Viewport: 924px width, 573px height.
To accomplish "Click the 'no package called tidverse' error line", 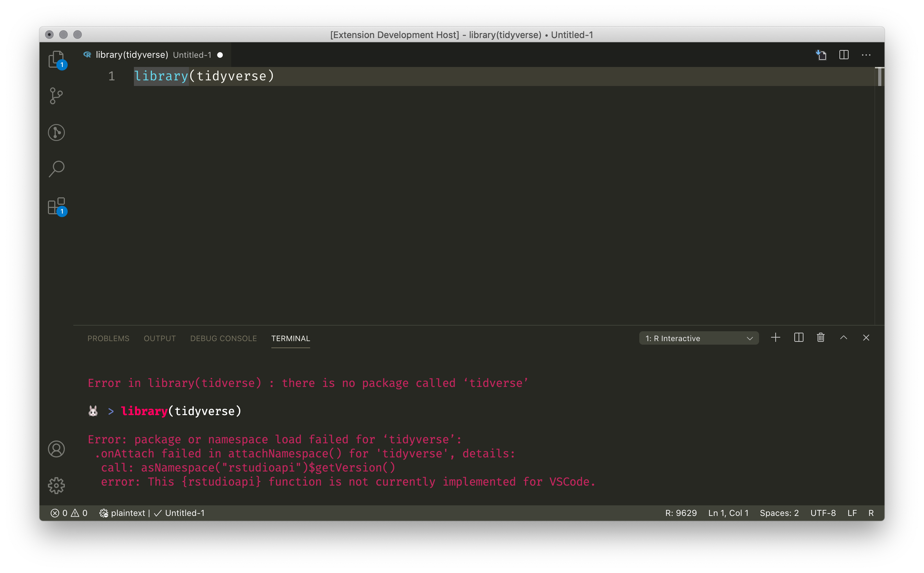I will coord(308,383).
